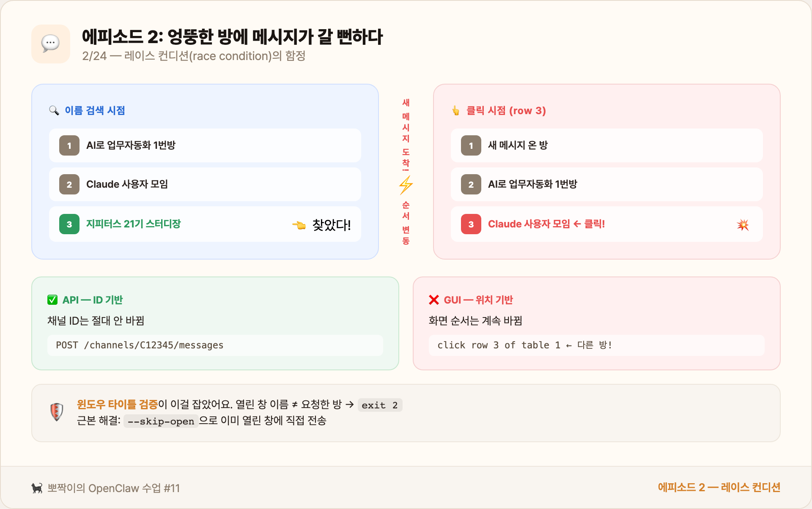
Task: Select the cat icon in the footer
Action: point(36,488)
